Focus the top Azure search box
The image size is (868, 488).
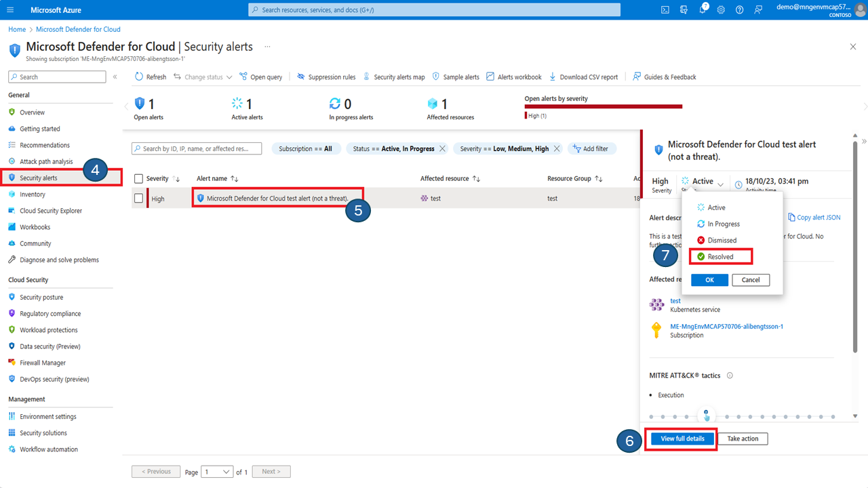point(435,9)
